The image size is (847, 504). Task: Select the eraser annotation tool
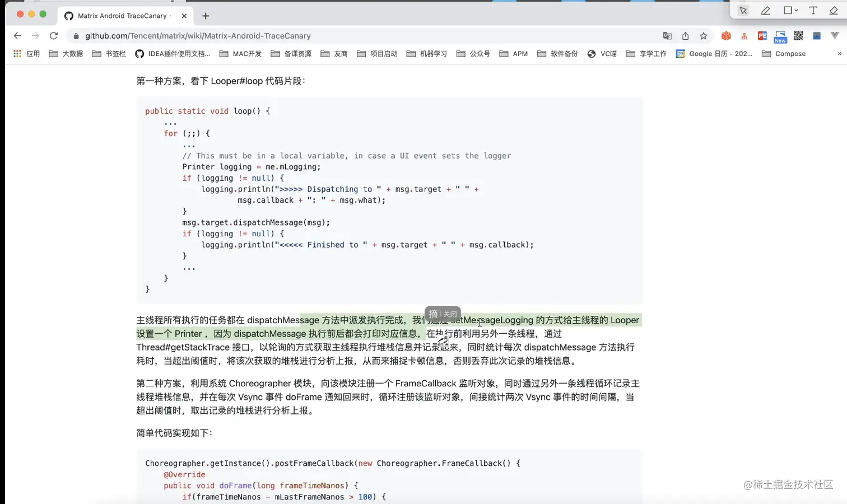click(834, 11)
